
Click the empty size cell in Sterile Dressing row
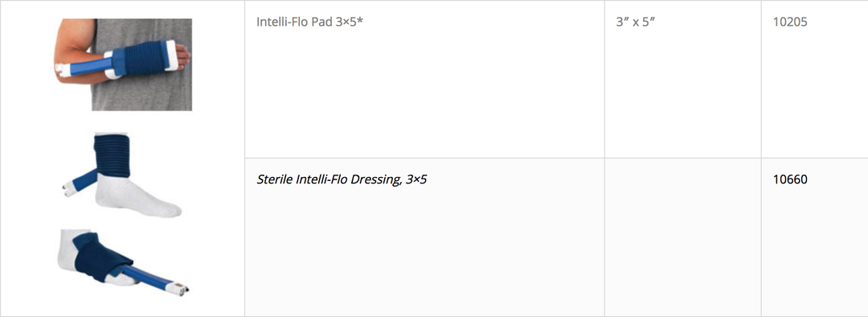click(682, 237)
